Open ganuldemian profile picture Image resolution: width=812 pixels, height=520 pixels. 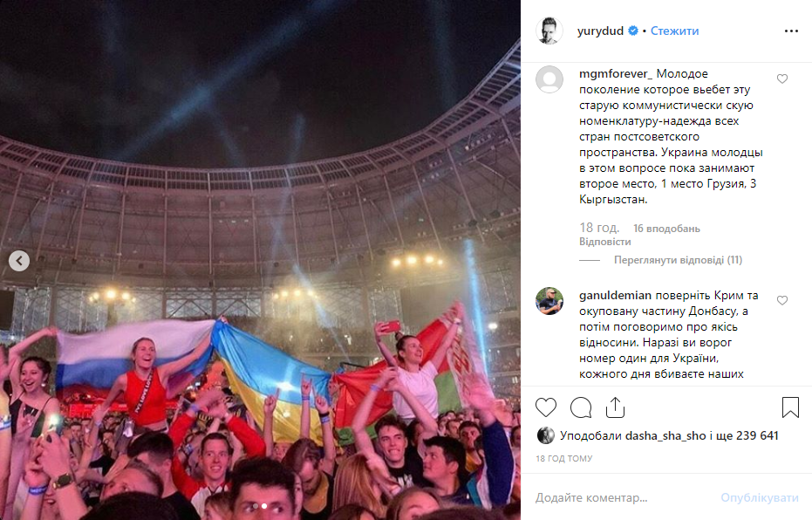click(549, 301)
